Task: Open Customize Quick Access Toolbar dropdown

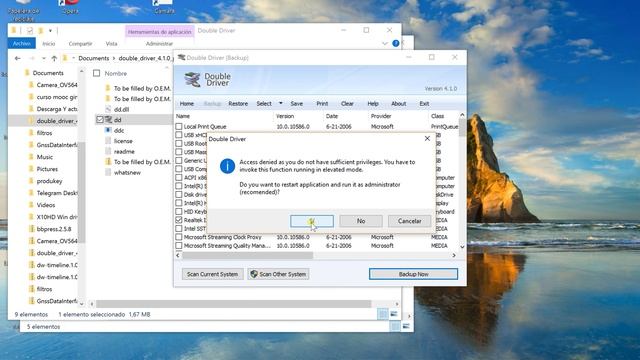Action: click(x=50, y=31)
